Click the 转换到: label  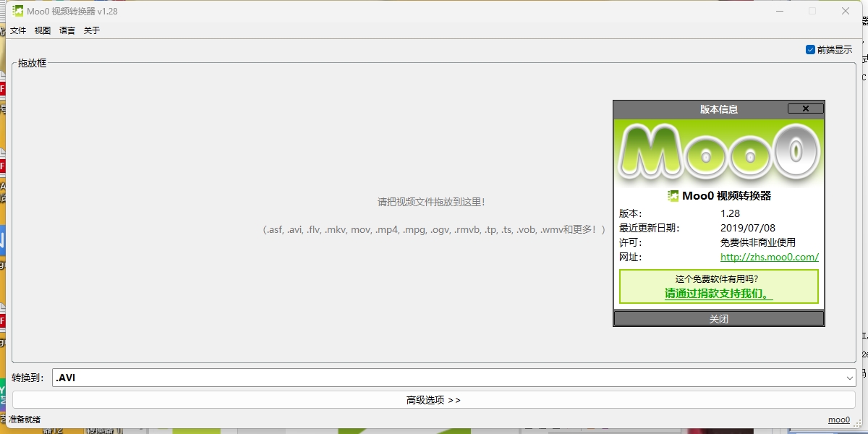tap(28, 378)
